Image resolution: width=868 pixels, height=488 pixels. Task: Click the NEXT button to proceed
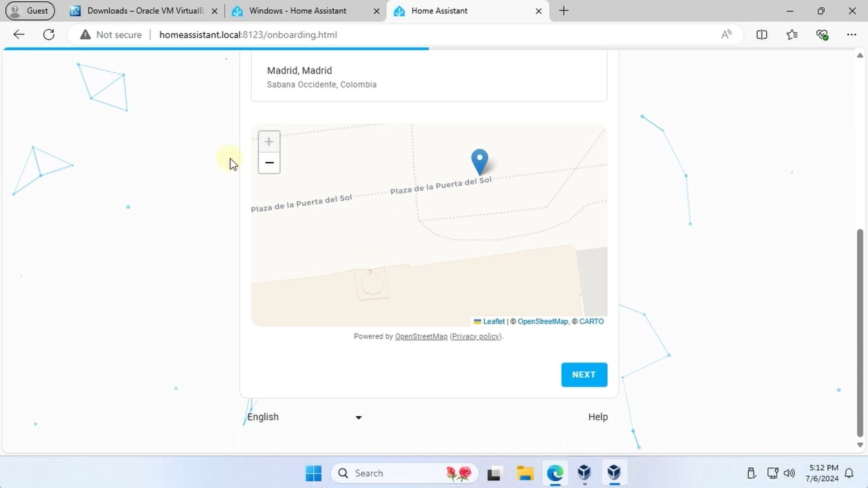click(x=584, y=374)
